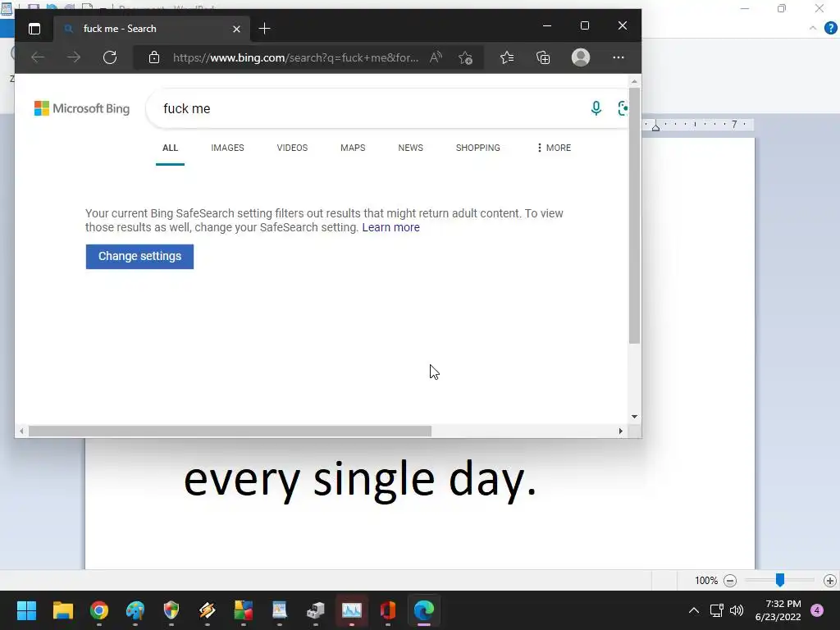This screenshot has height=630, width=840.
Task: Open Microsoft Office from taskbar
Action: 388,610
